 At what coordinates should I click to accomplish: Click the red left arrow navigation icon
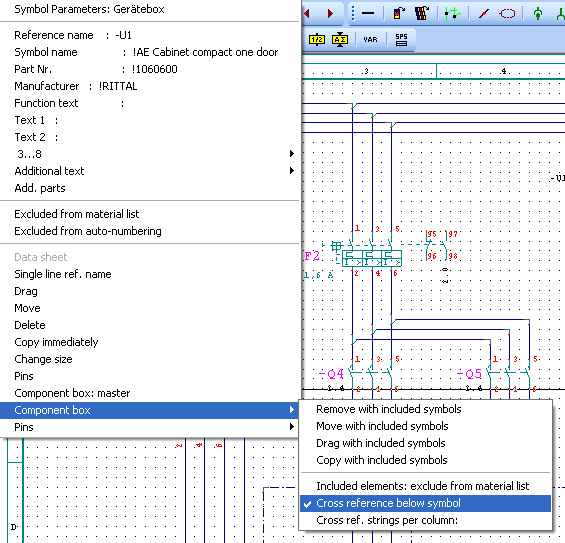point(307,14)
